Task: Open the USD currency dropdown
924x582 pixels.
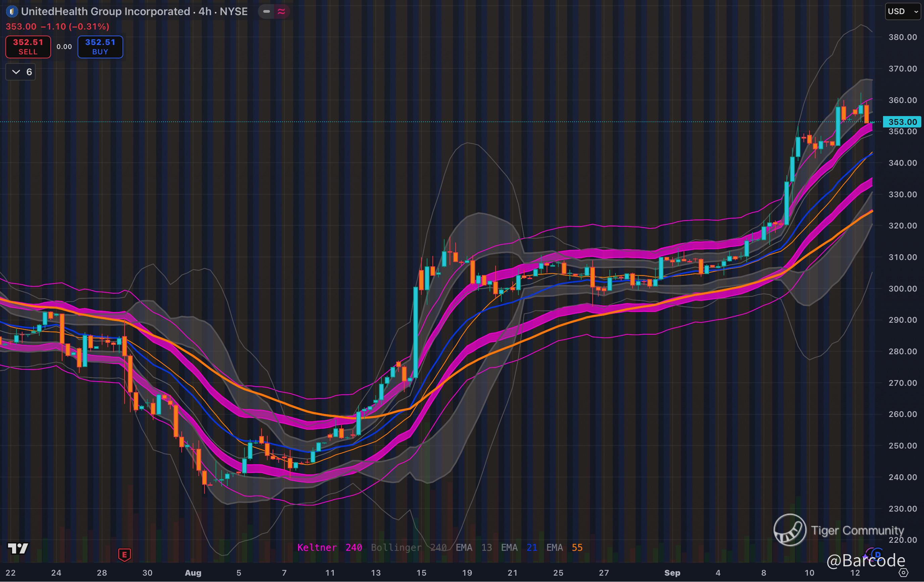Action: pyautogui.click(x=903, y=11)
